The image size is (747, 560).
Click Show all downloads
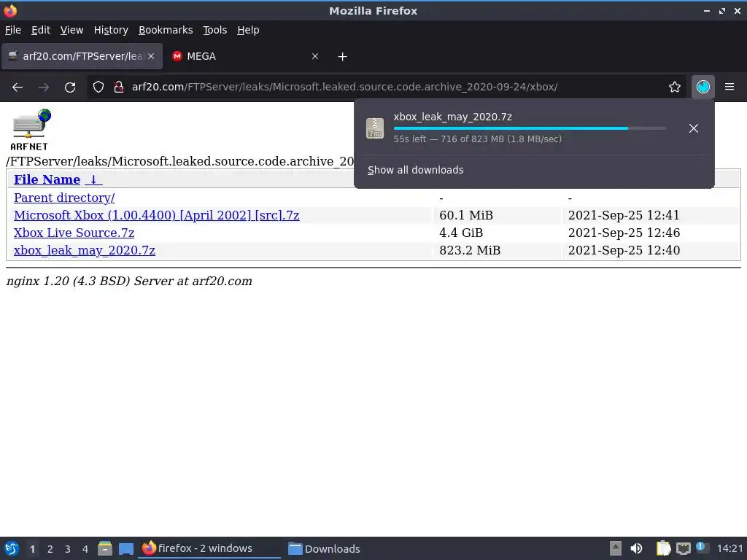pos(415,170)
